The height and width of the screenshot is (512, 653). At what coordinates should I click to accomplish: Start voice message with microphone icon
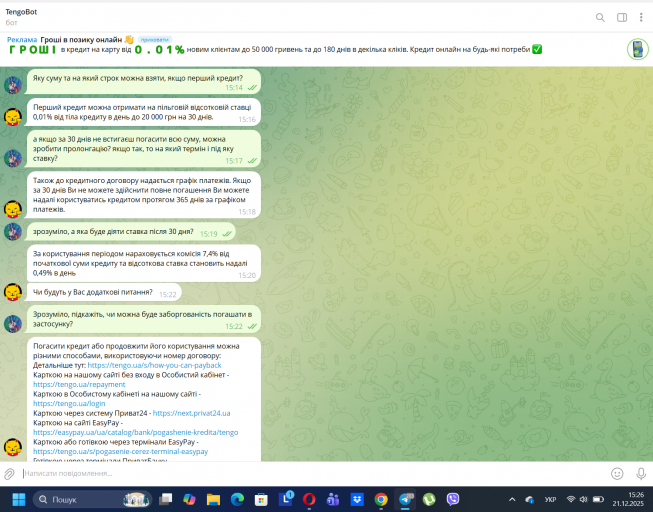pos(641,474)
